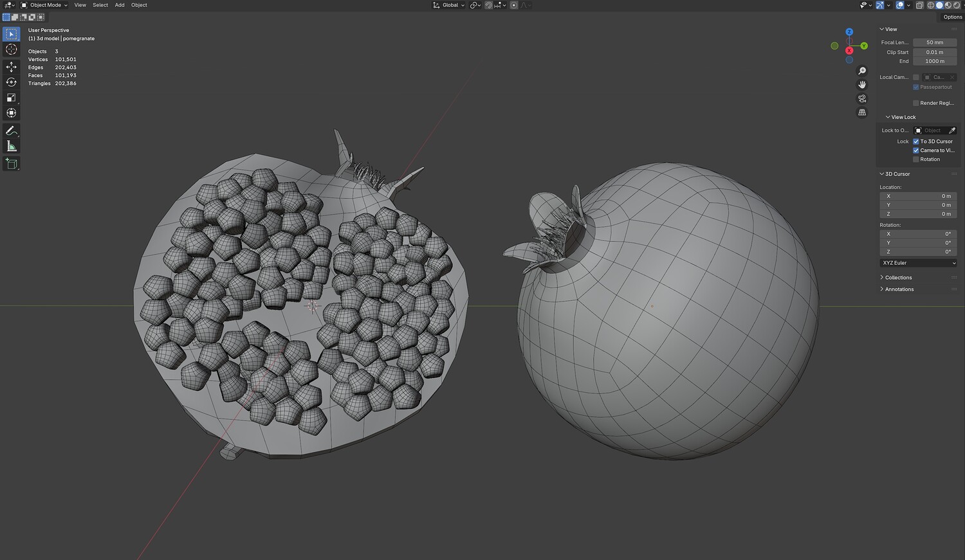The width and height of the screenshot is (965, 560).
Task: Click the 3D Cursor Rotation Y field
Action: click(918, 243)
